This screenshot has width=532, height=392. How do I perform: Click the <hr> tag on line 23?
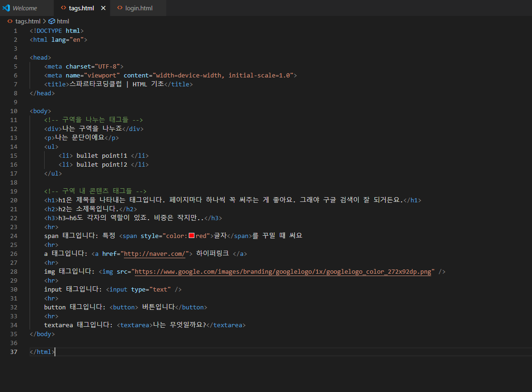51,227
